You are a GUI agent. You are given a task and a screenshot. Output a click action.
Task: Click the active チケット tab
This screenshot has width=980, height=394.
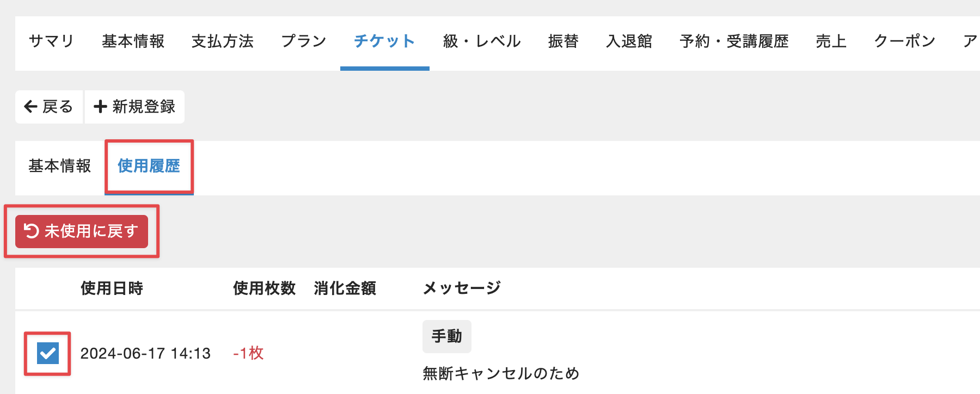pyautogui.click(x=384, y=41)
